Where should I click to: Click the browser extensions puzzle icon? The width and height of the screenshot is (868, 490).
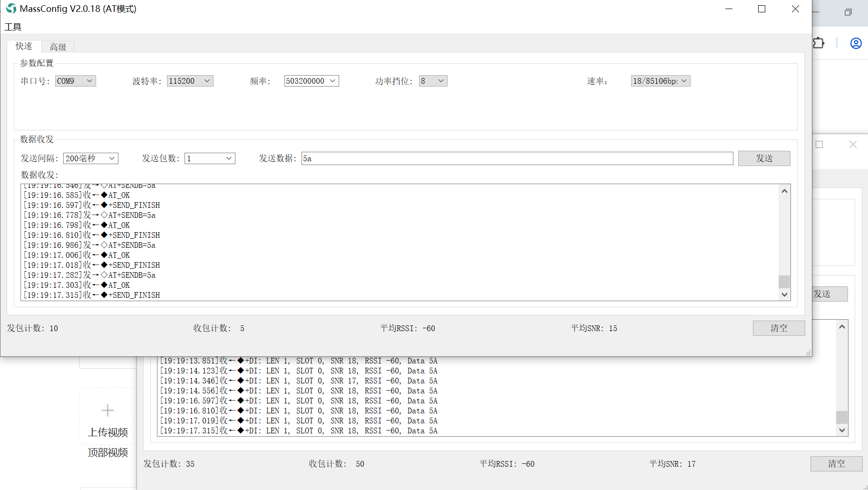point(818,43)
